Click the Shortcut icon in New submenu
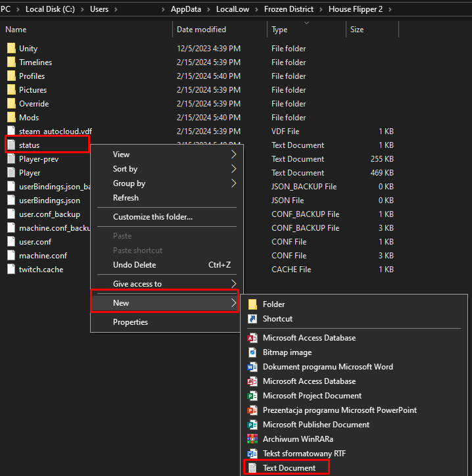 point(252,319)
